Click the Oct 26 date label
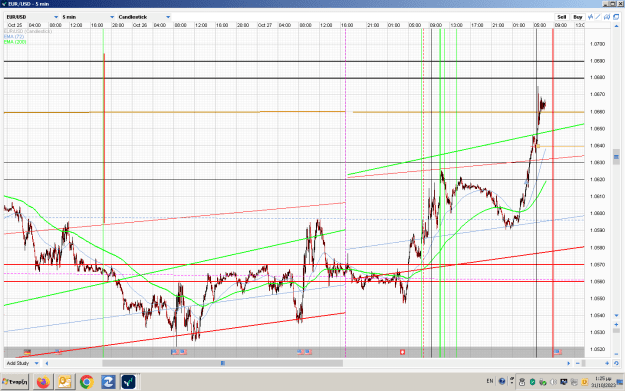The height and width of the screenshot is (391, 625). click(140, 25)
